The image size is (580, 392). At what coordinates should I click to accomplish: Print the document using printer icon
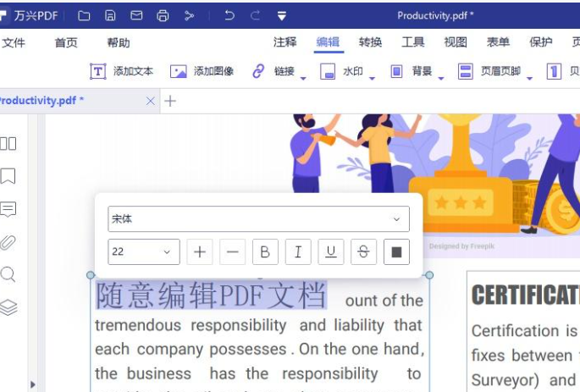pos(163,15)
